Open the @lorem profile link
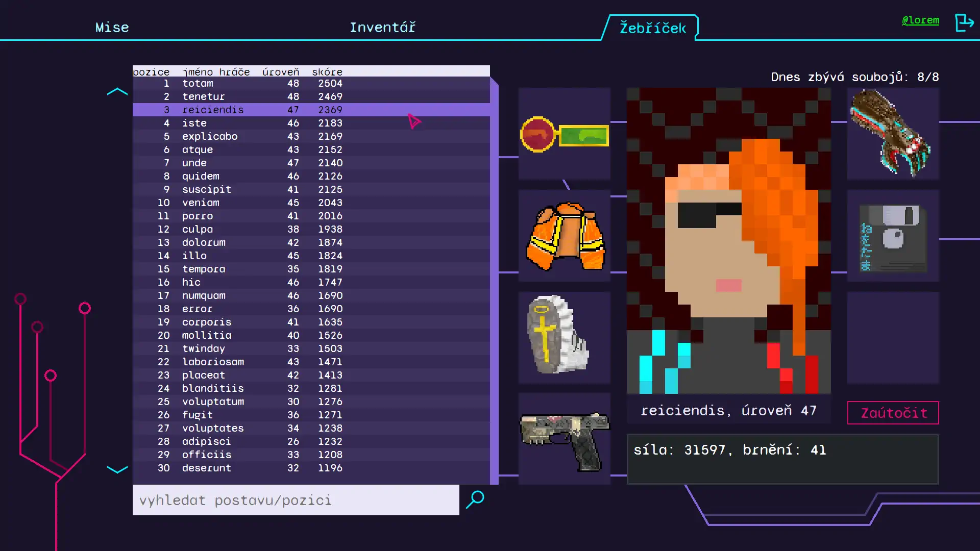 (920, 20)
